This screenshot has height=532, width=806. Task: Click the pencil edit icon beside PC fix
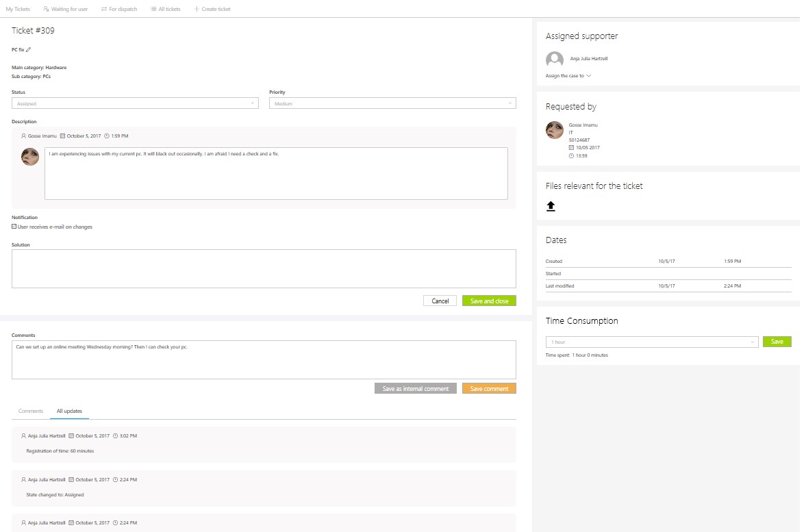click(29, 50)
